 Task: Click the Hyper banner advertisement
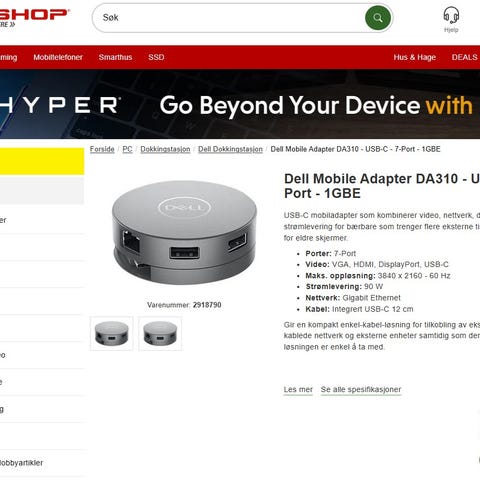tap(240, 104)
